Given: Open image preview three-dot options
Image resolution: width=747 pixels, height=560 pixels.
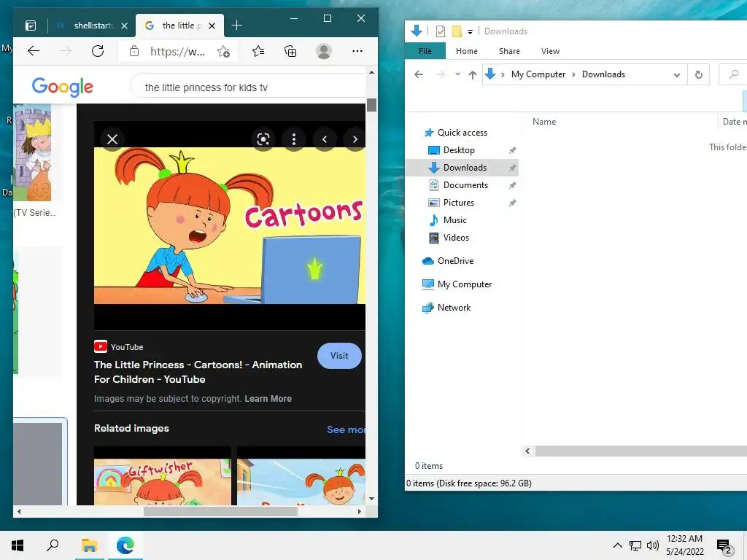Looking at the screenshot, I should pyautogui.click(x=294, y=139).
